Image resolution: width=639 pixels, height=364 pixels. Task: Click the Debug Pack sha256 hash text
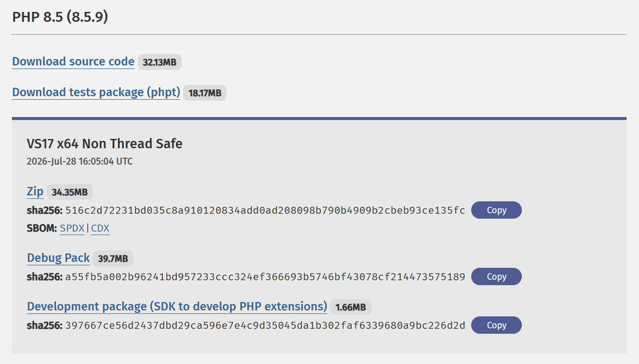[265, 277]
